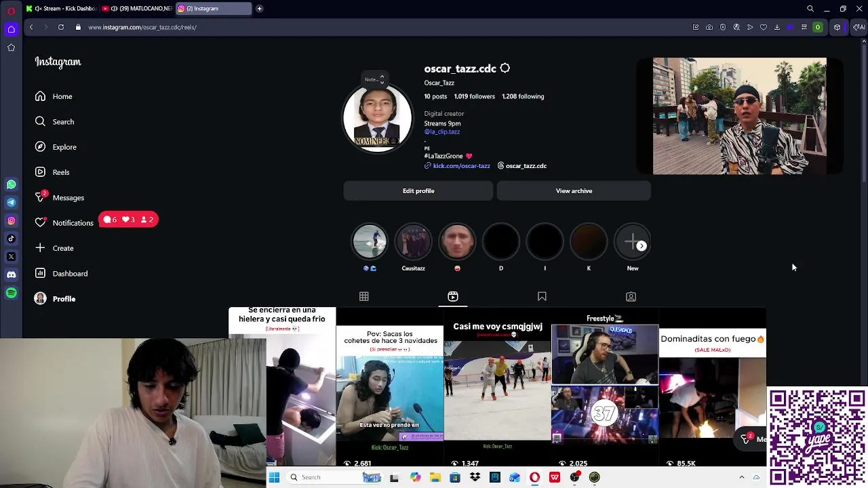Image resolution: width=868 pixels, height=488 pixels.
Task: Open the 'Freestyle' reel
Action: pyautogui.click(x=604, y=386)
